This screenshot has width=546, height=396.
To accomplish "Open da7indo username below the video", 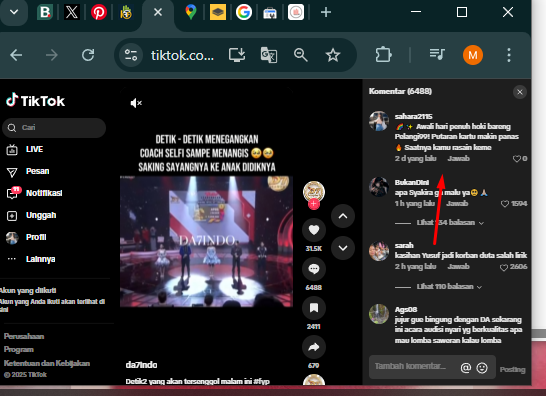I will pos(141,365).
